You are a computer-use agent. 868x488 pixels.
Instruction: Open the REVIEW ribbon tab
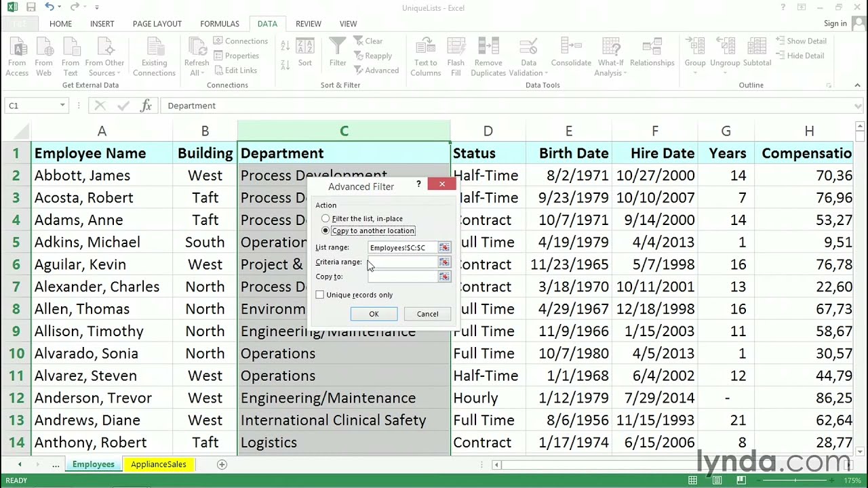(x=309, y=24)
